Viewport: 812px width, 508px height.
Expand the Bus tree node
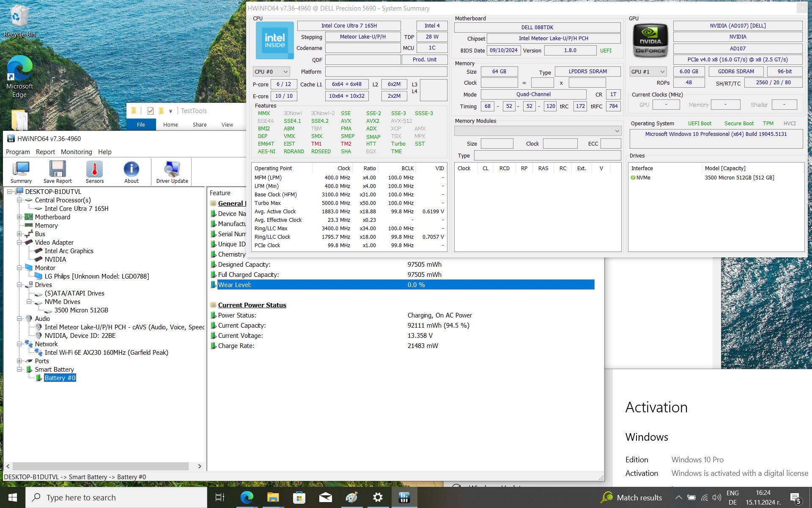click(19, 234)
